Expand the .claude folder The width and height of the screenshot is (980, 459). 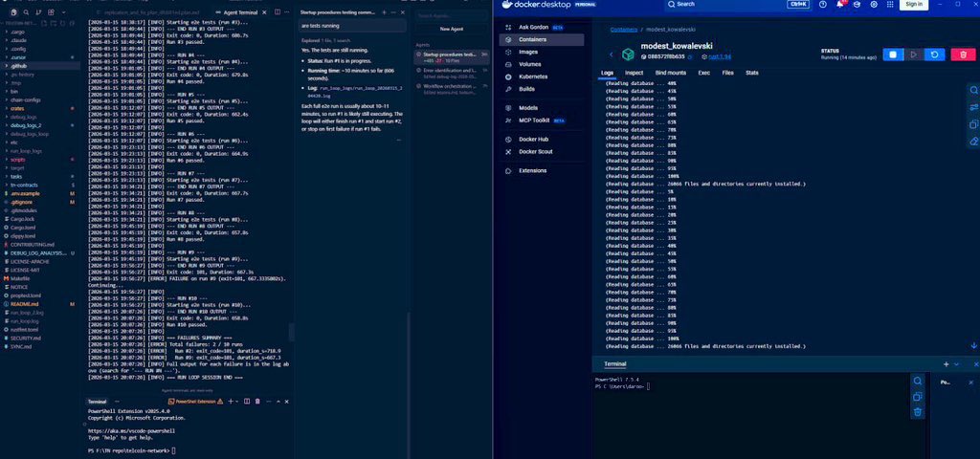coord(40,40)
